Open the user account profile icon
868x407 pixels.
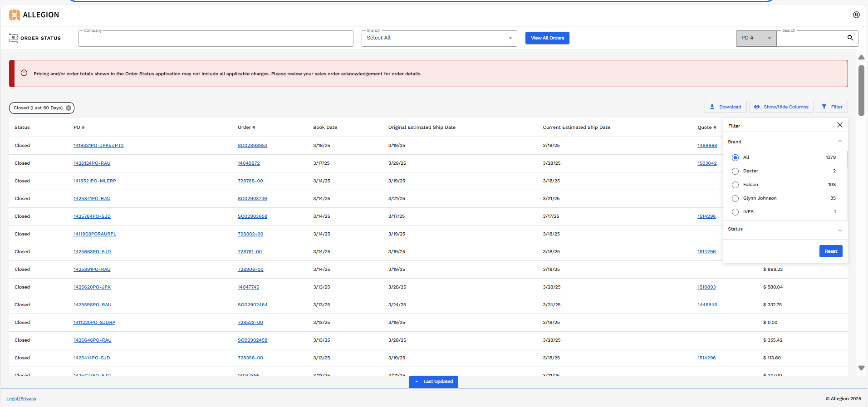856,15
